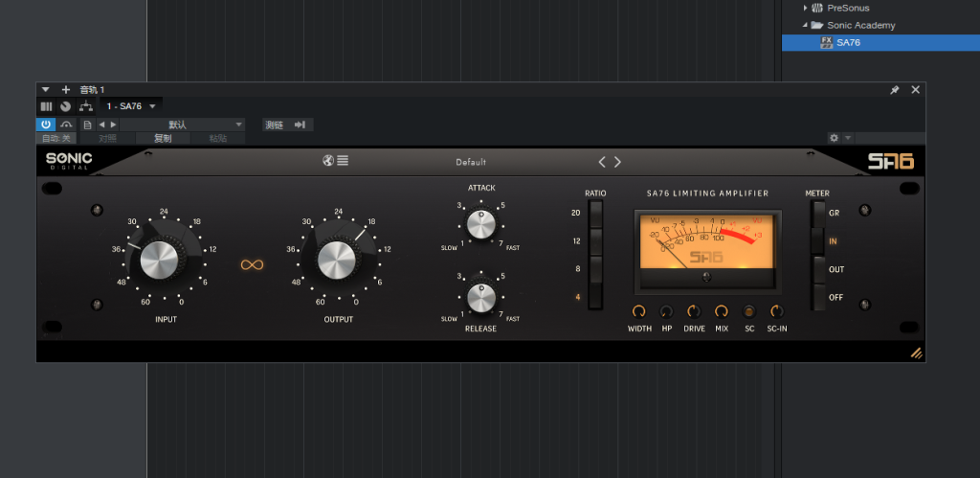Click the ATTACK knob
Viewport: 980px width, 478px height.
tap(481, 223)
